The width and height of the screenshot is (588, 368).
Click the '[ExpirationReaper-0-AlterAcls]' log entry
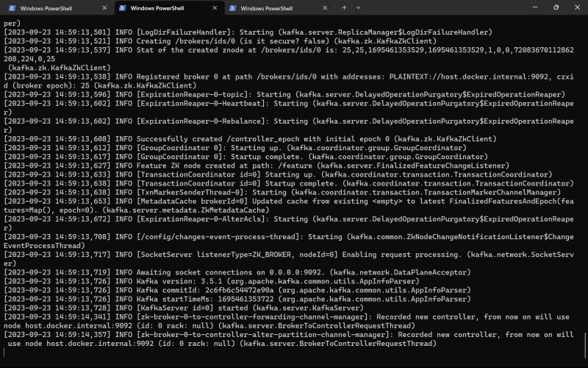point(201,219)
